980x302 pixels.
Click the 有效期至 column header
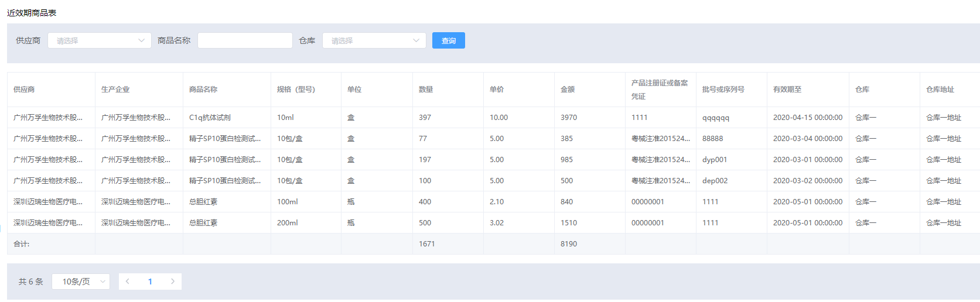[x=787, y=90]
